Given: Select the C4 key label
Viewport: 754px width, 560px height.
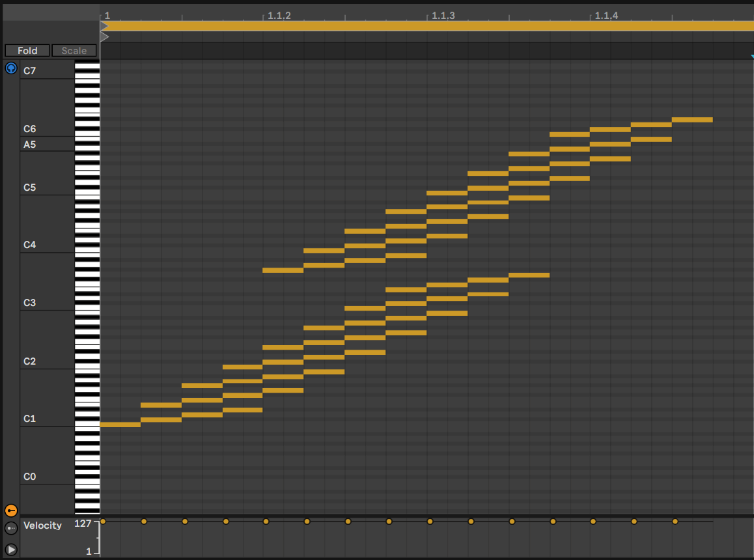Looking at the screenshot, I should [30, 245].
